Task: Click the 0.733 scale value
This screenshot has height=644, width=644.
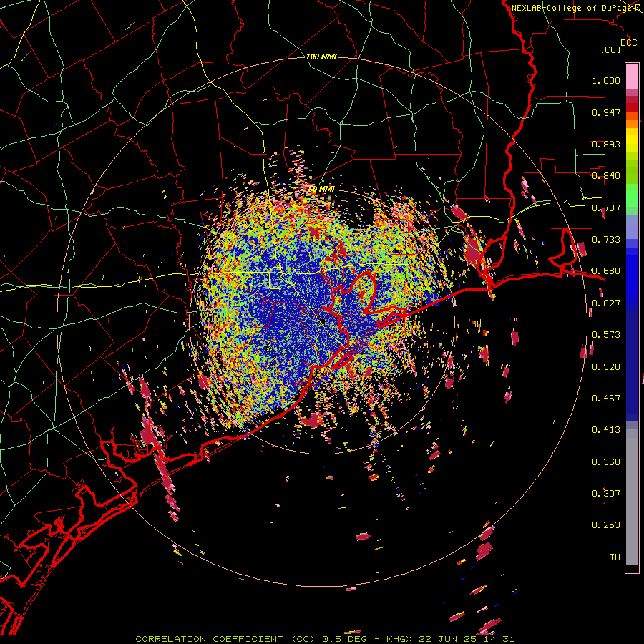Action: click(x=606, y=240)
